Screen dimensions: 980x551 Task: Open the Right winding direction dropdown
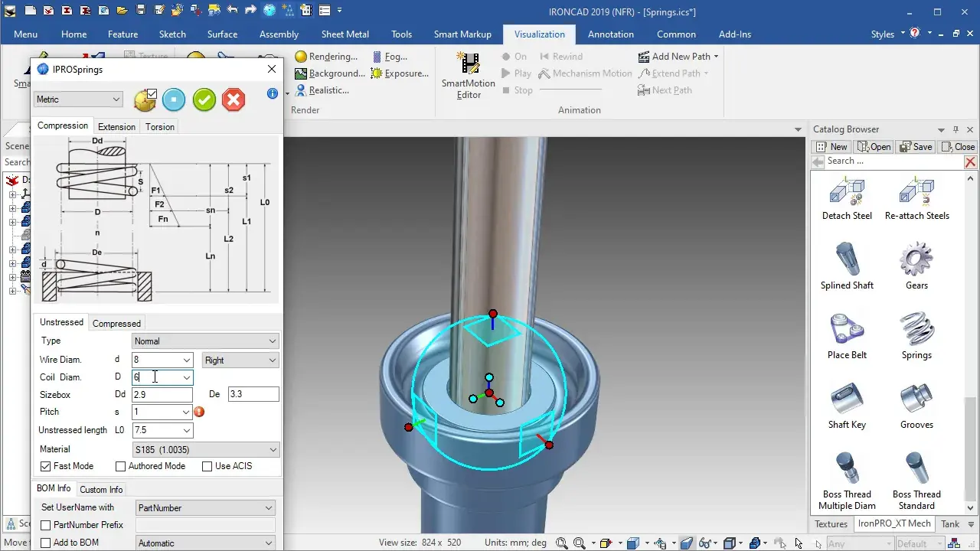(240, 360)
